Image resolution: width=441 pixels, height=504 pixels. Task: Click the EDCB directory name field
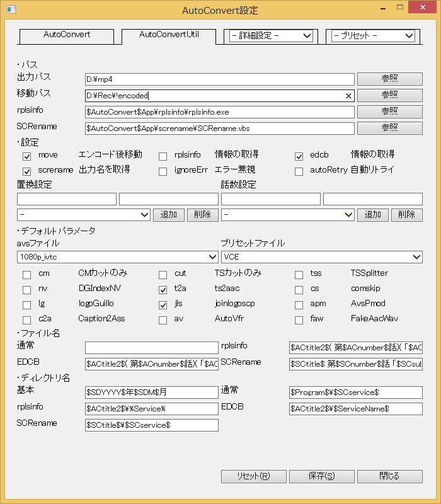point(356,409)
